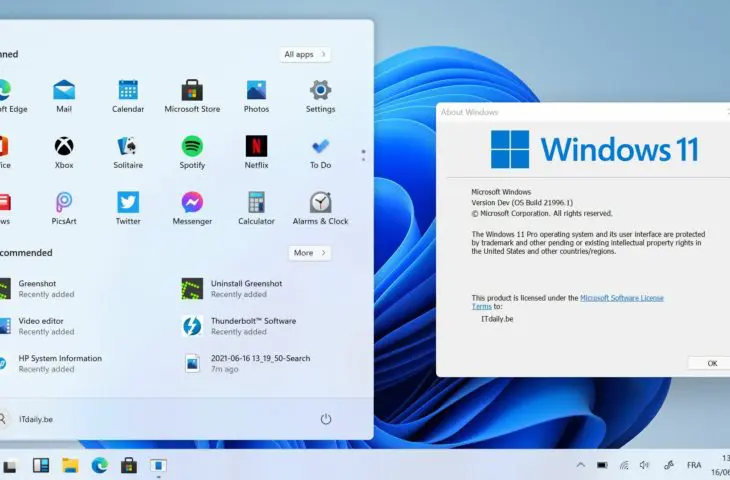The width and height of the screenshot is (730, 480).
Task: Switch FRA input language indicator
Action: click(694, 465)
